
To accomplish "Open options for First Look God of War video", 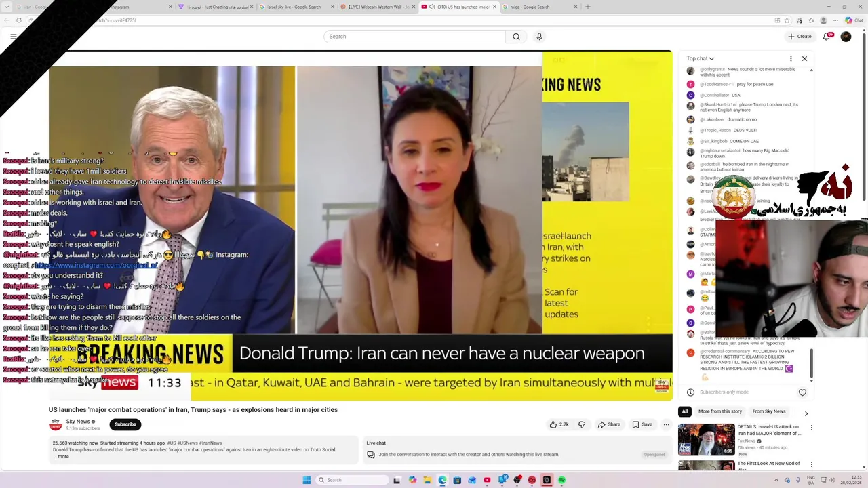I will pos(811,465).
